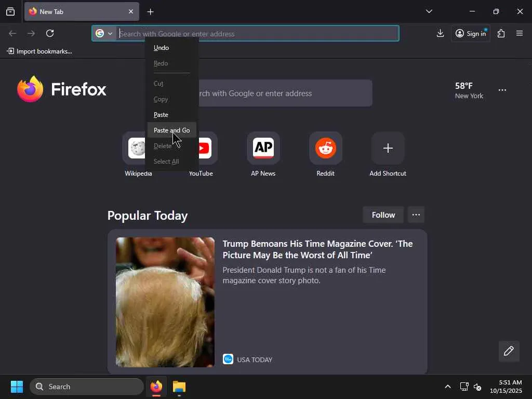Open the 58°F New York weather widget
The image size is (532, 399).
click(469, 90)
